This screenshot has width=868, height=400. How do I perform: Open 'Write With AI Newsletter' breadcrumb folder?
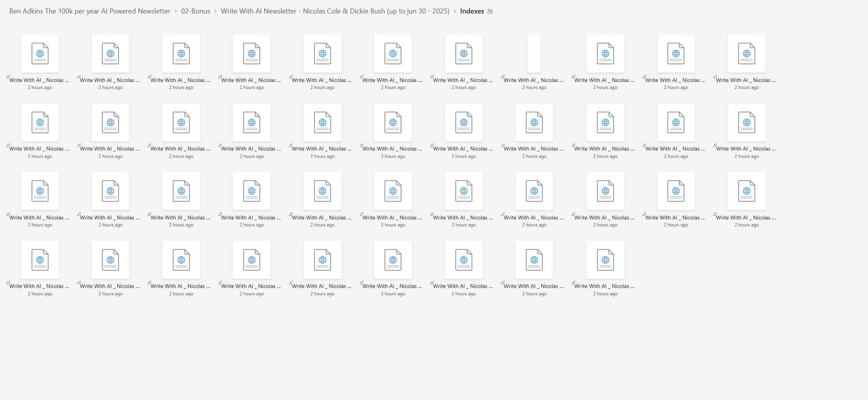(335, 11)
